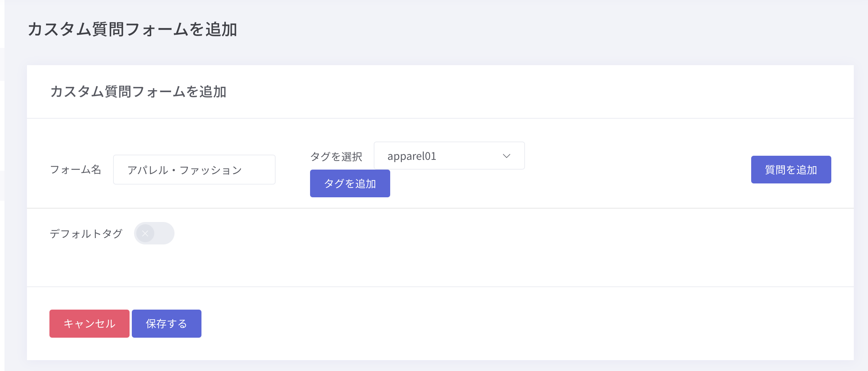Screen dimensions: 868x371
Task: Toggle the デフォルトタグ switch on
Action: (154, 234)
